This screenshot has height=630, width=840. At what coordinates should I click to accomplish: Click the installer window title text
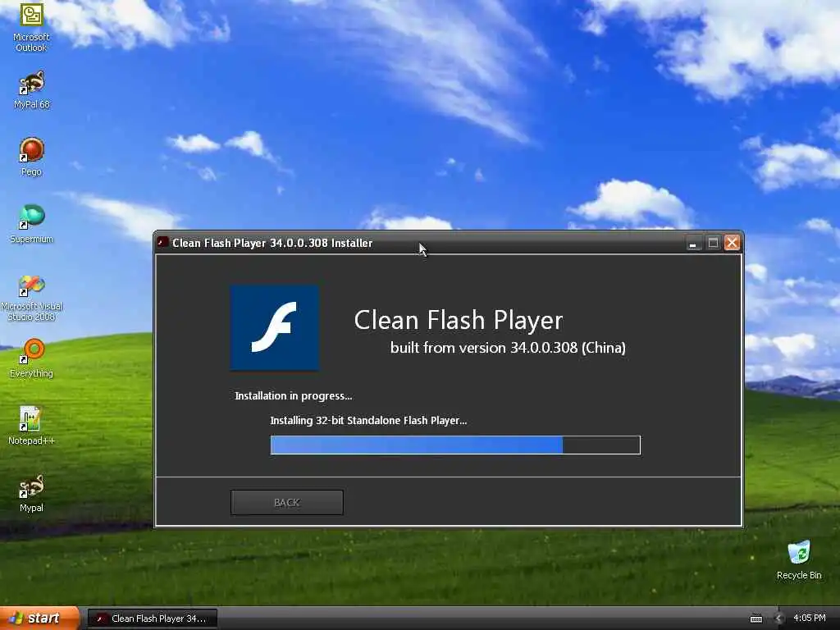pos(272,243)
